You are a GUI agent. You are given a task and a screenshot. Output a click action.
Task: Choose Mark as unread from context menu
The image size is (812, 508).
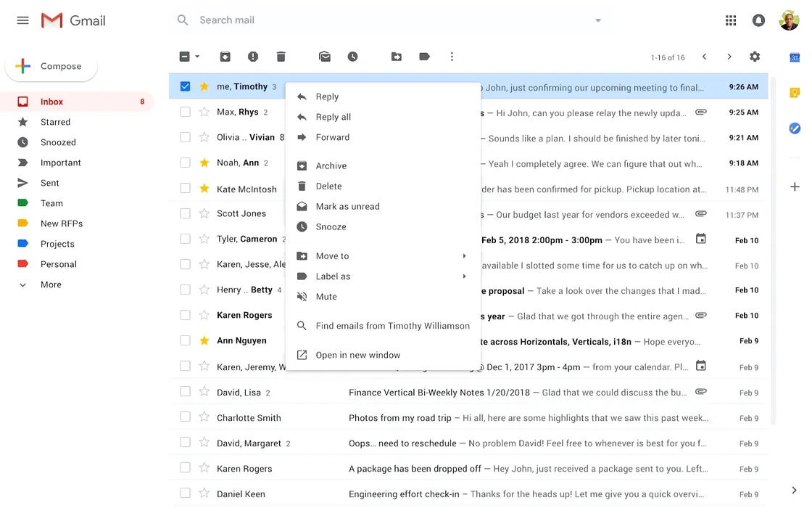pyautogui.click(x=347, y=207)
